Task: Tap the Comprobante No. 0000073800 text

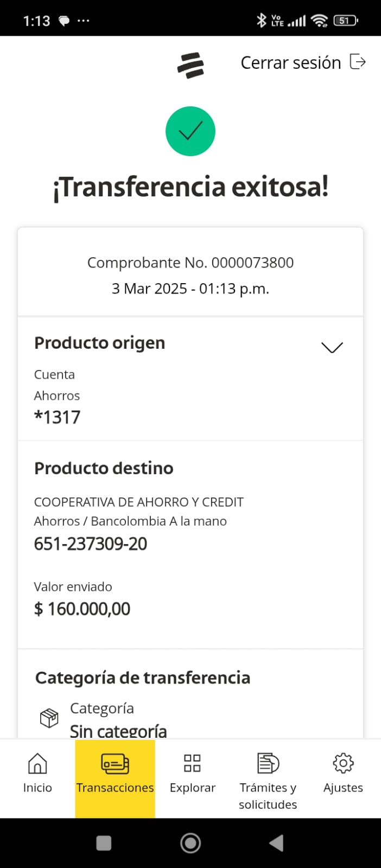Action: (x=190, y=263)
